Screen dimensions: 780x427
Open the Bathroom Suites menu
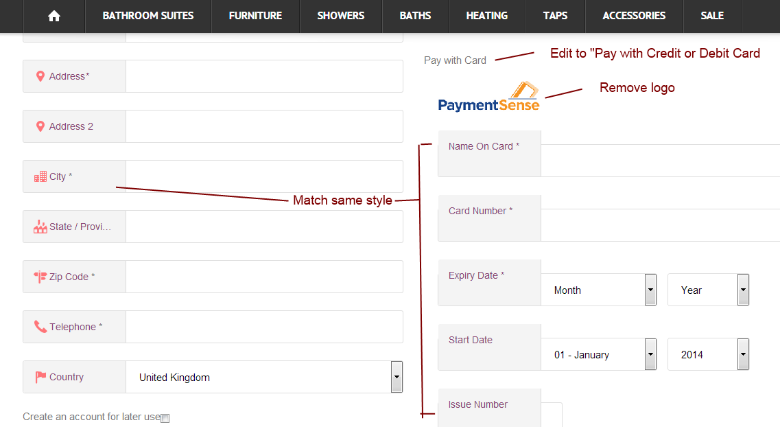[x=148, y=16]
